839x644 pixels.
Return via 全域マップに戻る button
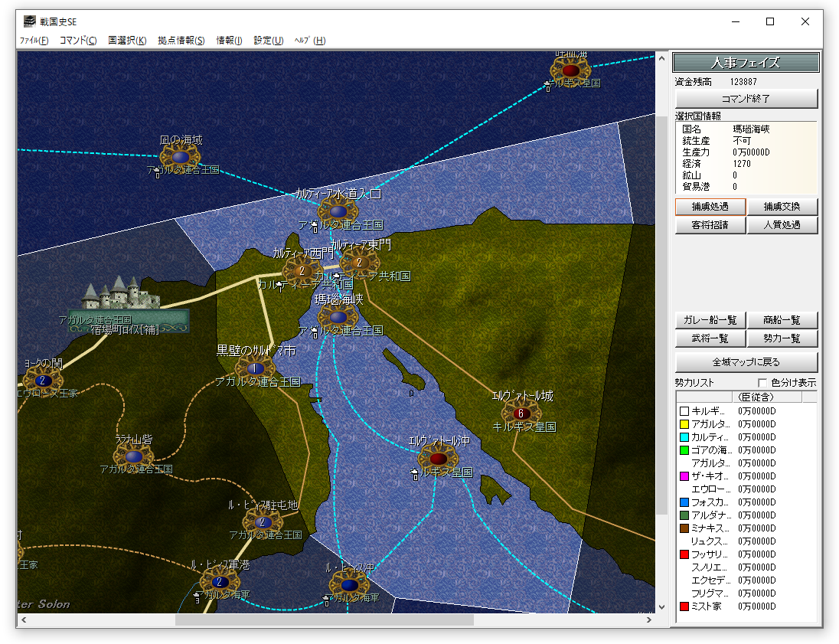point(746,362)
